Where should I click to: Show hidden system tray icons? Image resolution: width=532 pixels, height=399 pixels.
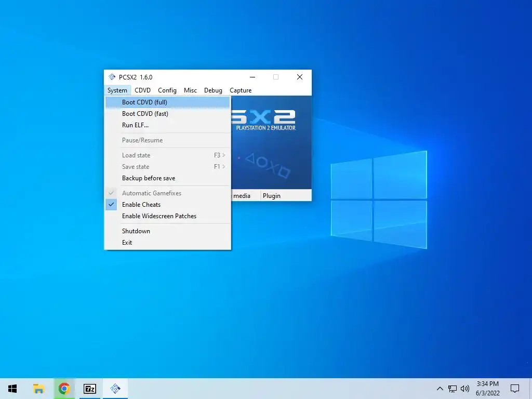pyautogui.click(x=440, y=389)
